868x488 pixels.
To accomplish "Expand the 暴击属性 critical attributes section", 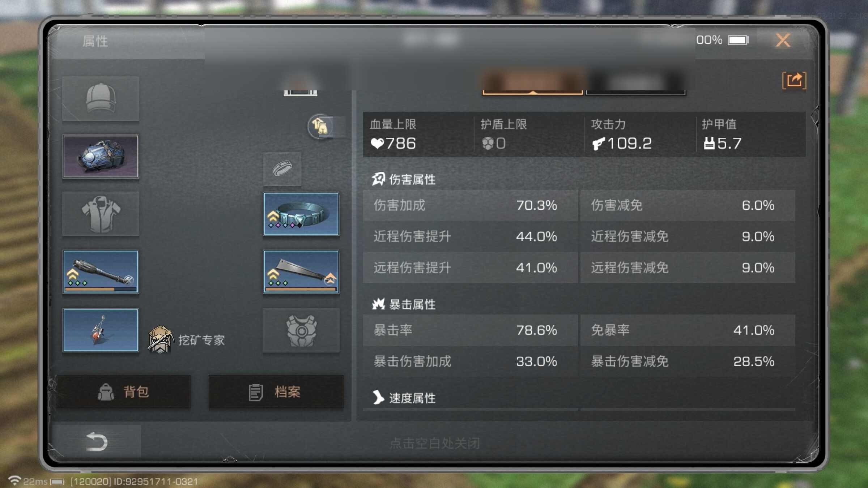I will pos(404,304).
